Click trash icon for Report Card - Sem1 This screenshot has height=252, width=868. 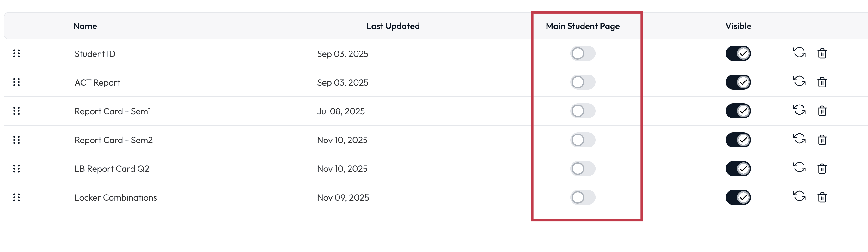(822, 111)
